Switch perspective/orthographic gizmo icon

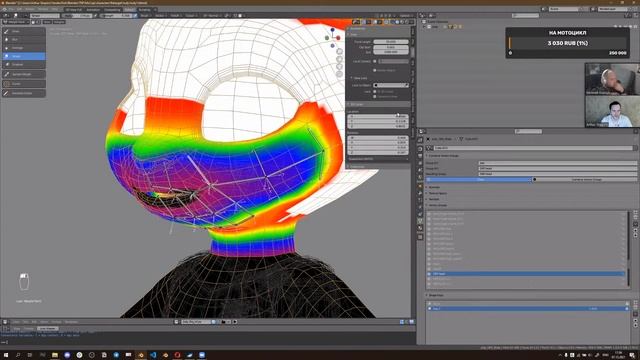point(340,74)
